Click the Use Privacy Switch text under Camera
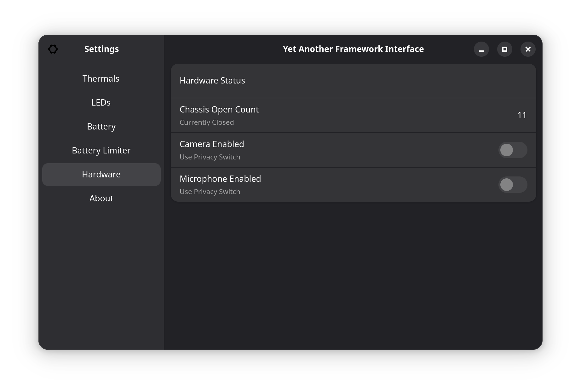The height and width of the screenshot is (392, 581). (x=210, y=157)
